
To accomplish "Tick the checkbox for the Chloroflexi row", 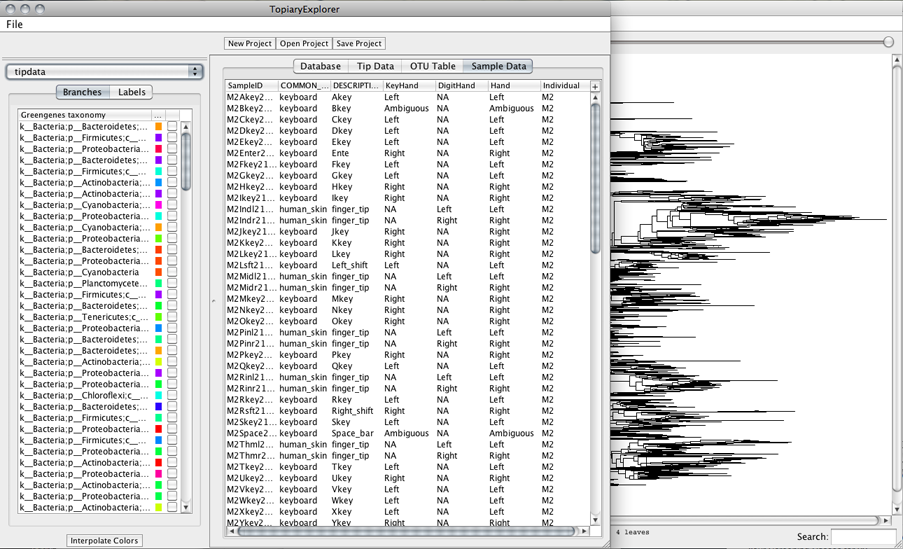I will click(172, 395).
